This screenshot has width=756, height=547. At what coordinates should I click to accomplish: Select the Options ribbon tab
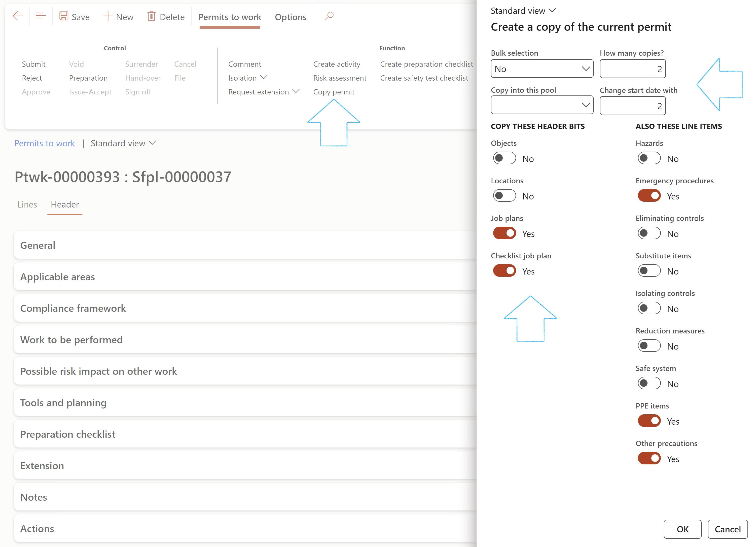click(290, 17)
